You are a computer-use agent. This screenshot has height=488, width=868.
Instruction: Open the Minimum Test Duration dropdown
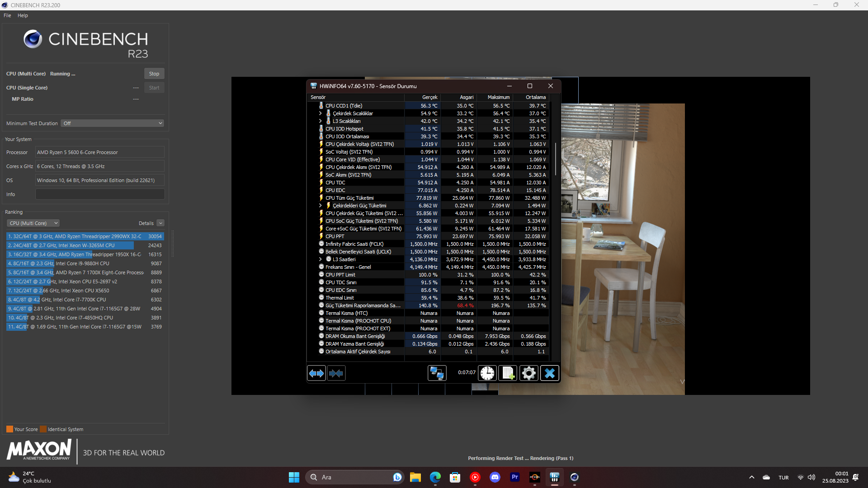[112, 123]
